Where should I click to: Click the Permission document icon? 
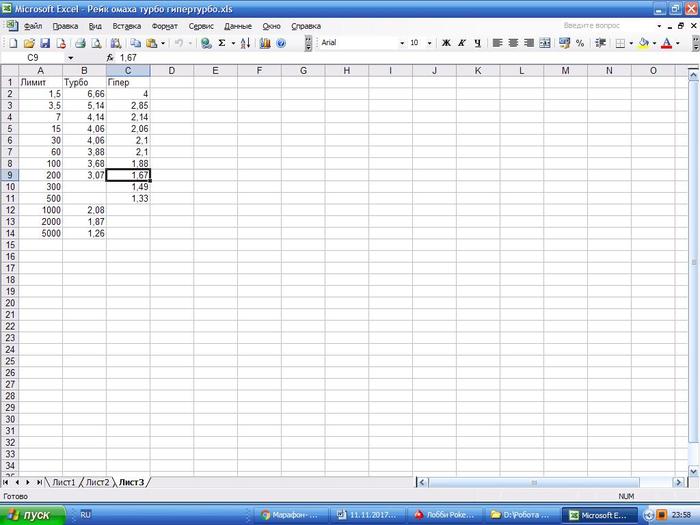[x=61, y=43]
